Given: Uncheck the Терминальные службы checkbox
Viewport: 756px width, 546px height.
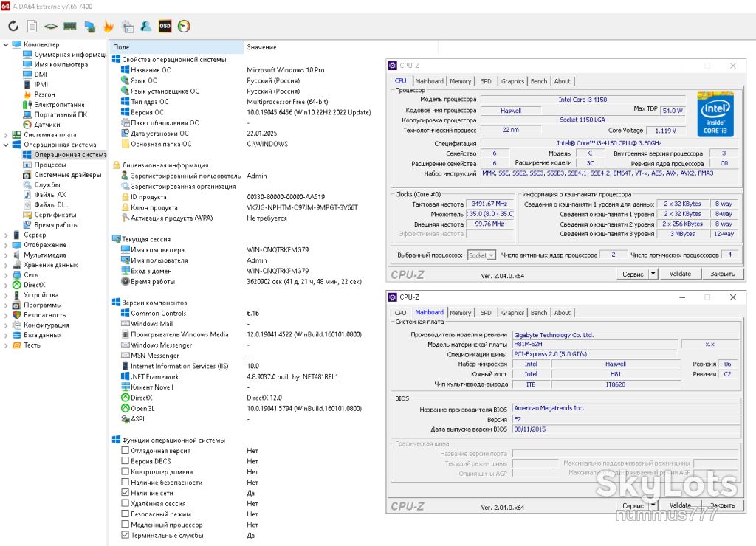Looking at the screenshot, I should point(125,535).
